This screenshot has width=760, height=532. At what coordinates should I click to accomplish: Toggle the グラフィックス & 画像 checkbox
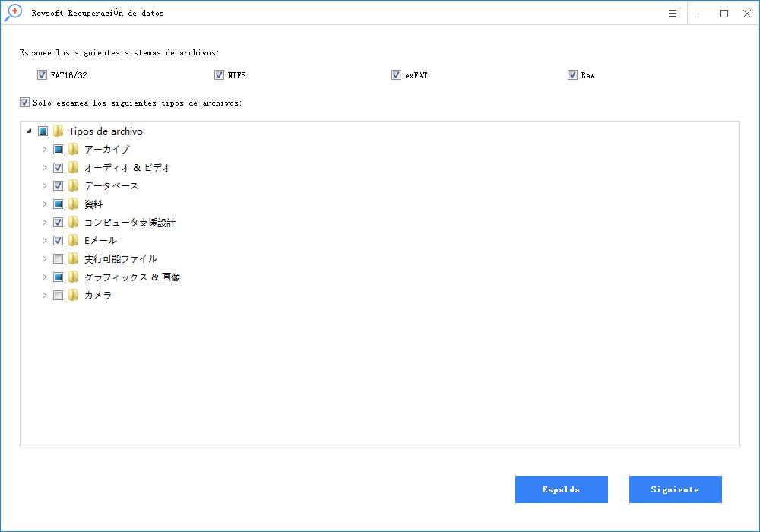click(x=59, y=277)
